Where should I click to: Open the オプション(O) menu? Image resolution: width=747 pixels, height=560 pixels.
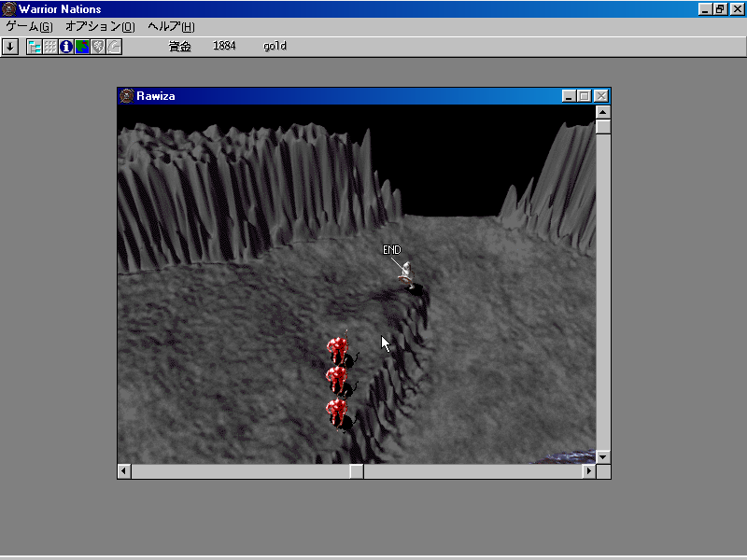tap(100, 27)
